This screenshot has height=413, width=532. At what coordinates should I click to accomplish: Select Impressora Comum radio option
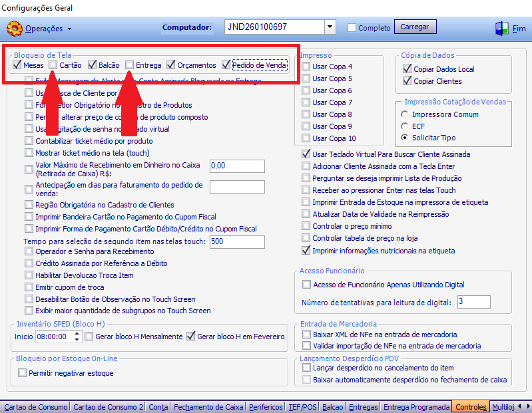pyautogui.click(x=404, y=114)
